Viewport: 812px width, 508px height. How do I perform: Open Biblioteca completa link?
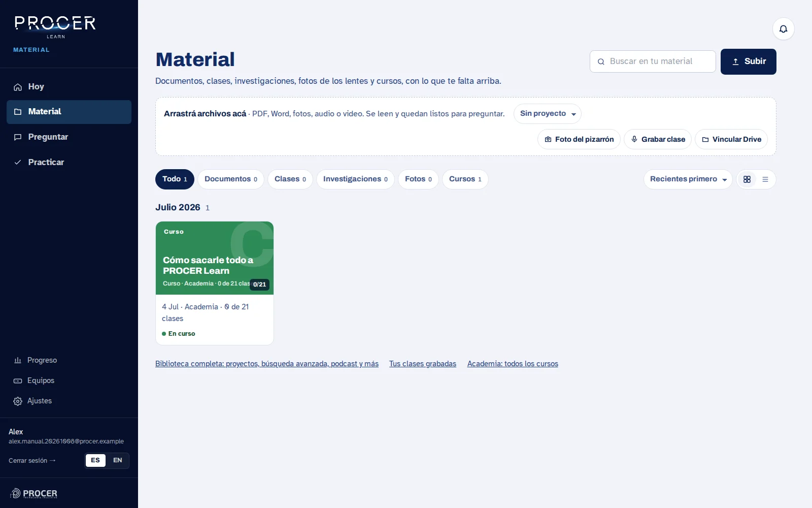(267, 364)
